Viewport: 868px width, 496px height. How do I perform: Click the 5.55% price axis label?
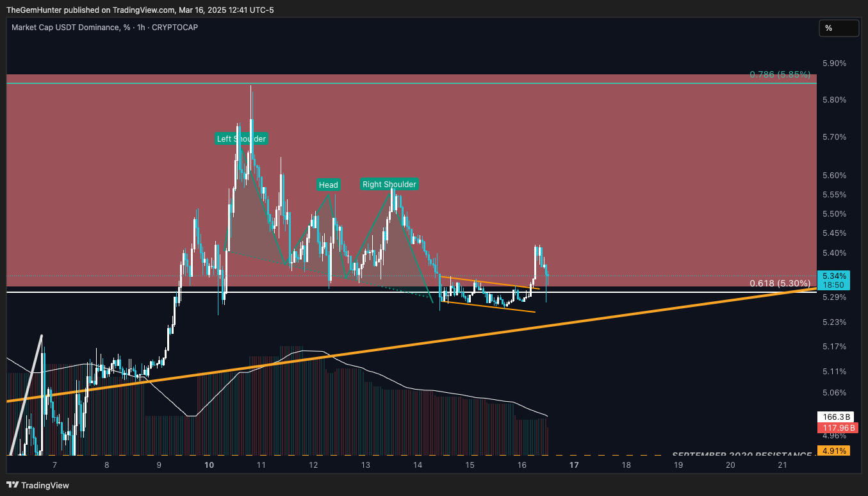(x=834, y=194)
